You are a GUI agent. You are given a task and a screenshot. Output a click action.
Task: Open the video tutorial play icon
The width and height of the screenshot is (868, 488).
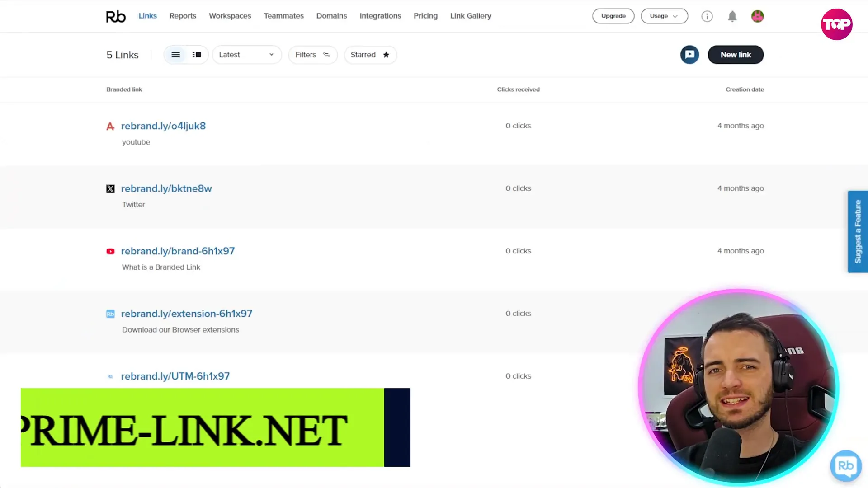click(689, 55)
